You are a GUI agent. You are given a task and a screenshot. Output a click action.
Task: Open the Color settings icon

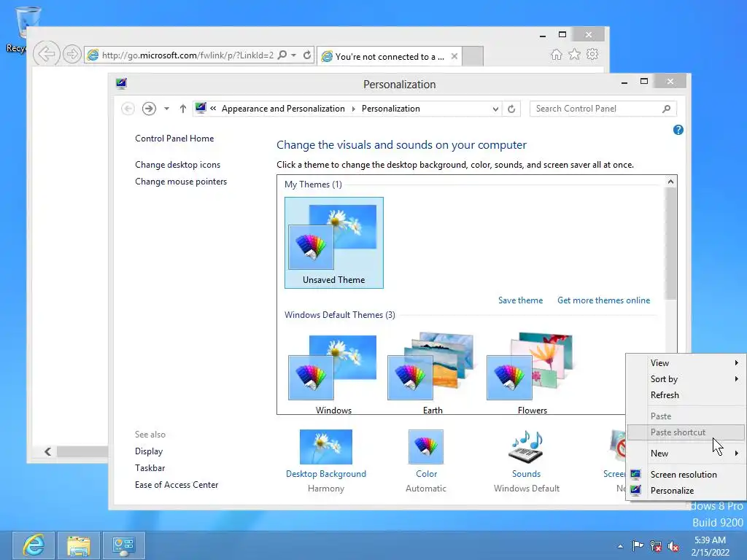click(426, 447)
